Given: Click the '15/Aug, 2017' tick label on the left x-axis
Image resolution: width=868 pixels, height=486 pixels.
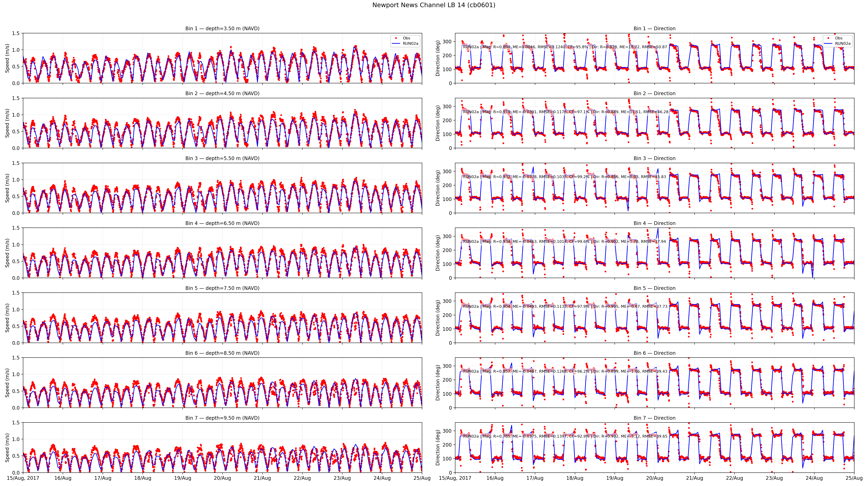Looking at the screenshot, I should coord(23,478).
